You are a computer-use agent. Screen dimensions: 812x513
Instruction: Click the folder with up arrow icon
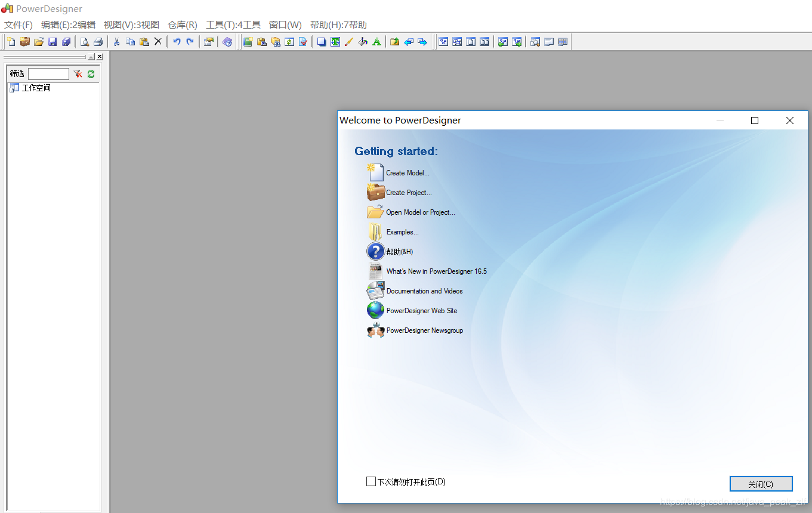coord(395,42)
